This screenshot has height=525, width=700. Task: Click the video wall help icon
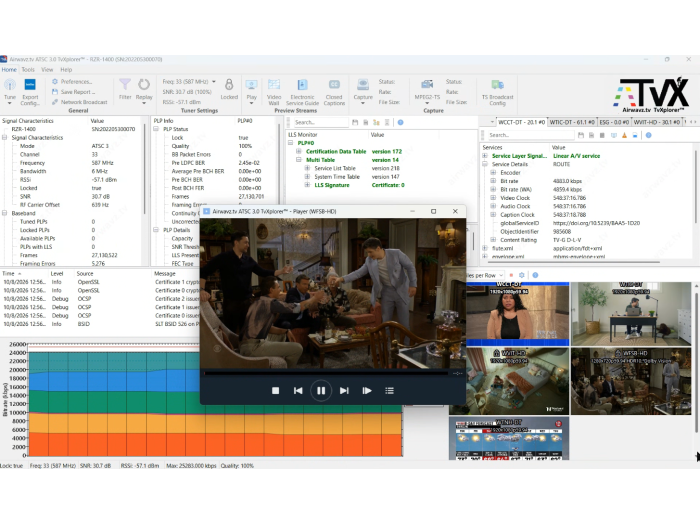tap(535, 275)
